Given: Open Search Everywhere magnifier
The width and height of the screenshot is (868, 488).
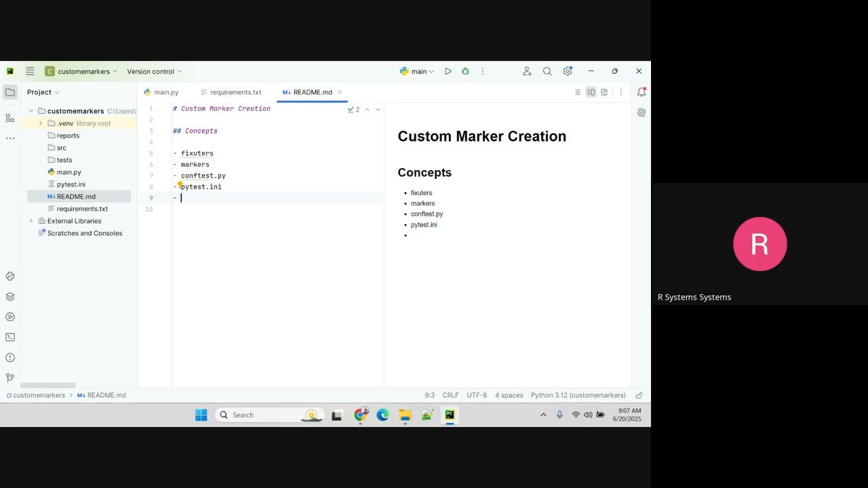Looking at the screenshot, I should tap(547, 71).
